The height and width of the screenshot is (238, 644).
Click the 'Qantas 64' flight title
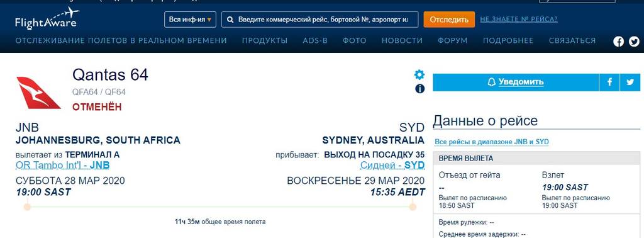(x=110, y=75)
